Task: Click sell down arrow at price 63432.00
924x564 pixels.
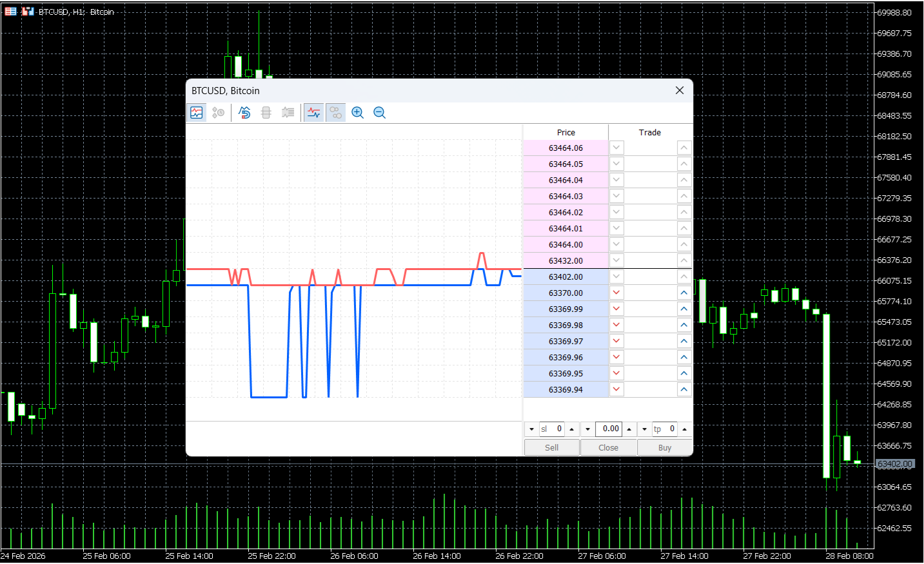Action: click(x=616, y=260)
